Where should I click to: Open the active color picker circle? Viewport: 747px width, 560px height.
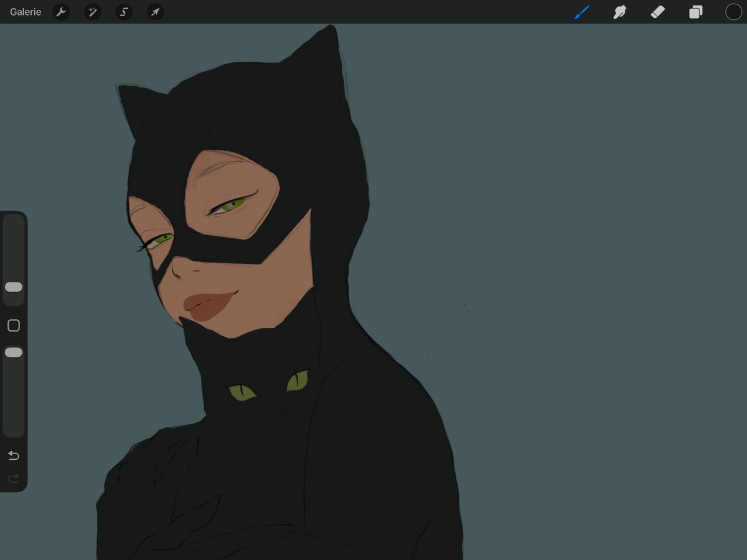733,12
